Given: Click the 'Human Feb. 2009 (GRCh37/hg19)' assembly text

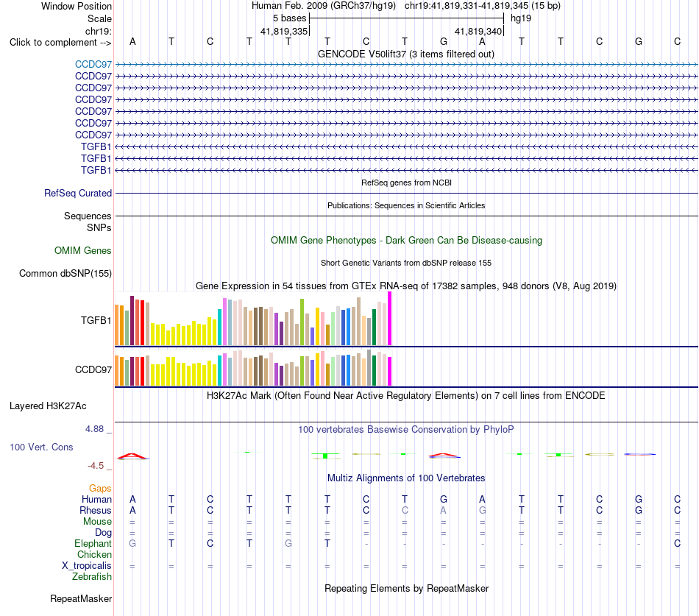Looking at the screenshot, I should [324, 6].
